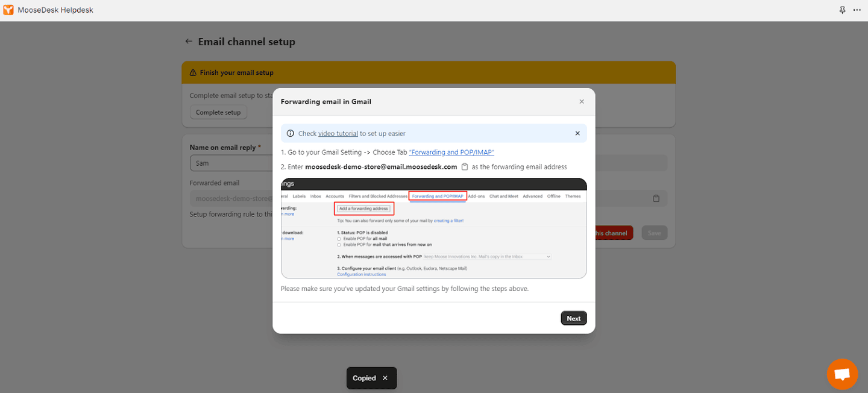This screenshot has width=868, height=393.
Task: Click the "Finish your email setup" banner text
Action: point(237,73)
